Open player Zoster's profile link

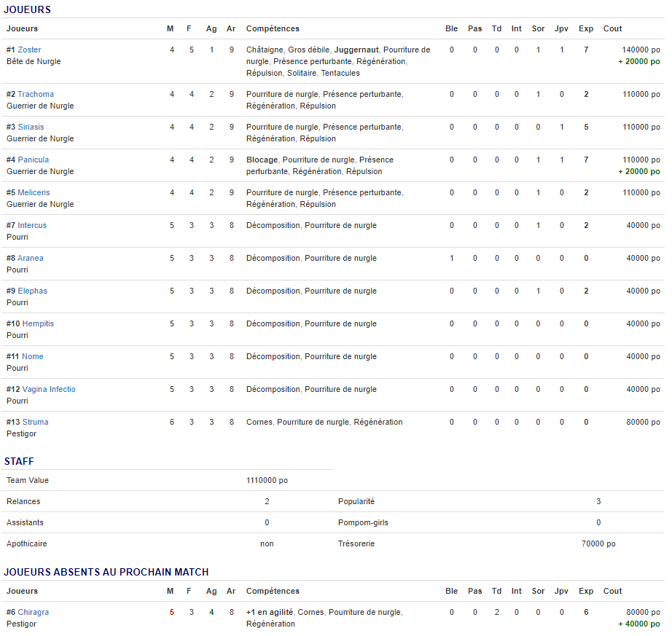[x=29, y=50]
